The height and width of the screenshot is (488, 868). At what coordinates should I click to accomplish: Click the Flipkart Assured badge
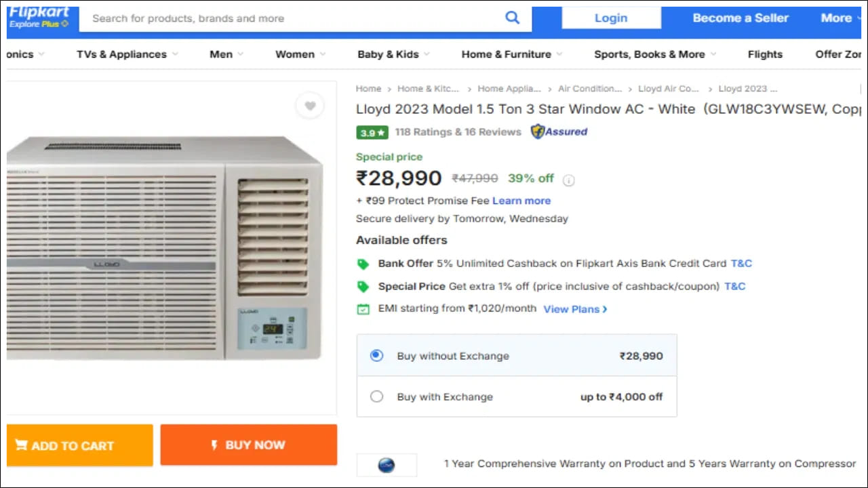pyautogui.click(x=559, y=131)
